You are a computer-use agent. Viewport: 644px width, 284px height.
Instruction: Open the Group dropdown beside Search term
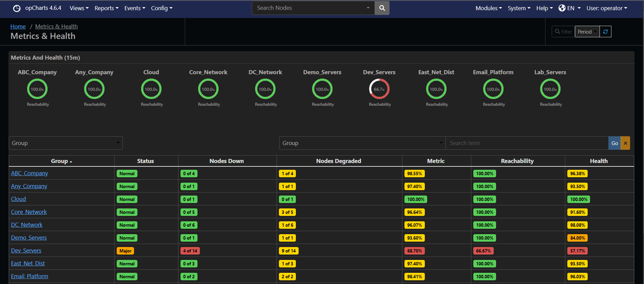pyautogui.click(x=362, y=143)
